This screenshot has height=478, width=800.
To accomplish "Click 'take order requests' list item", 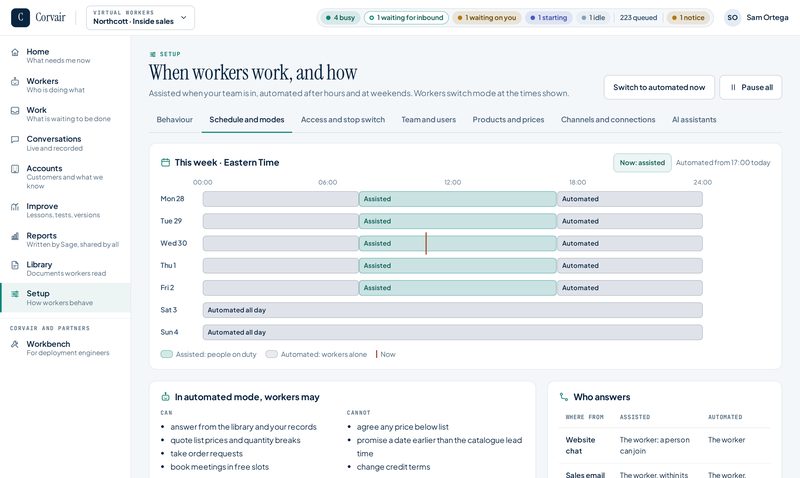I will point(207,454).
